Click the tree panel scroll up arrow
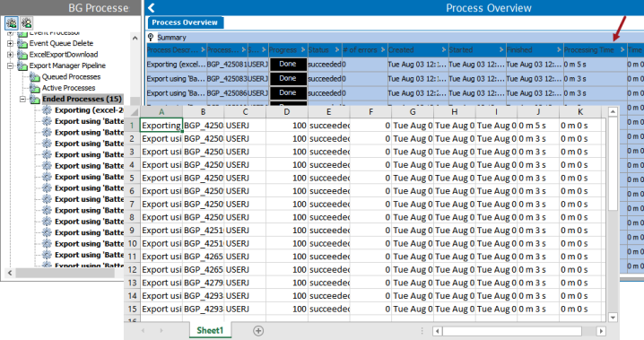Viewport: 644px width, 340px height. click(x=135, y=39)
